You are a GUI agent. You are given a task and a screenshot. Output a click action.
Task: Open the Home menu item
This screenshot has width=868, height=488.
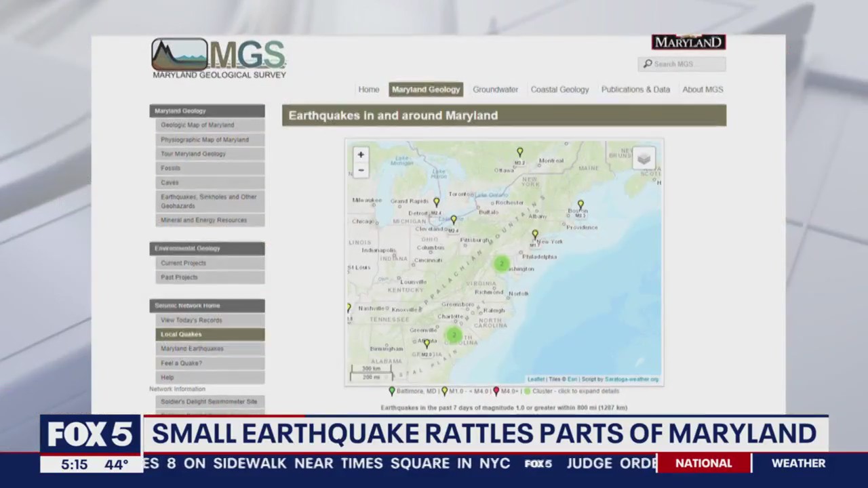pyautogui.click(x=368, y=89)
